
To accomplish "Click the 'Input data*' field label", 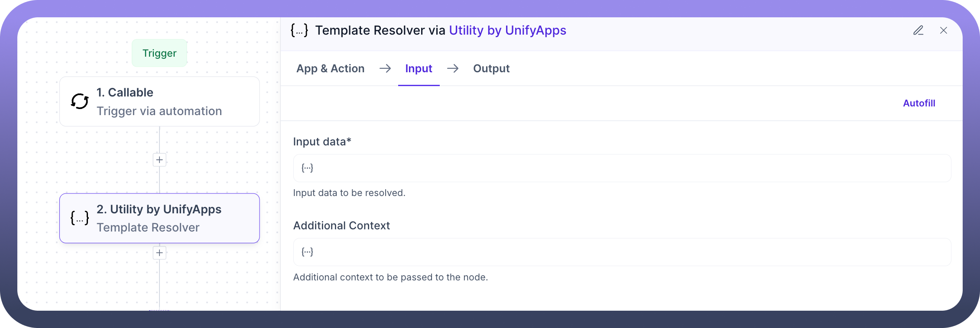I will coord(322,141).
